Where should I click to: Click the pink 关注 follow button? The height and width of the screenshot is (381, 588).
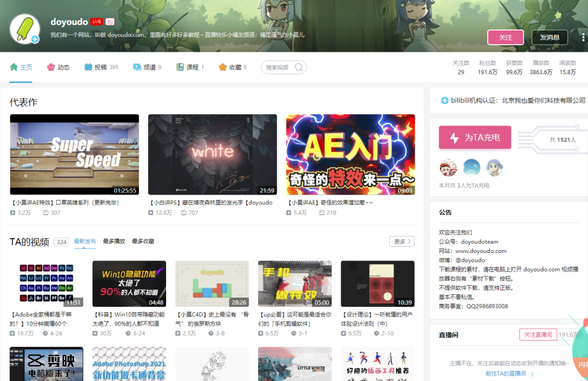[505, 37]
